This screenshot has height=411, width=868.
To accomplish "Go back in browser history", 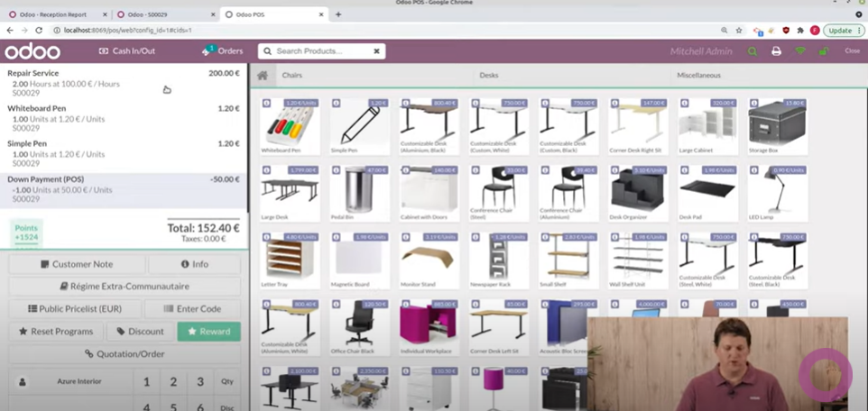I will click(10, 31).
